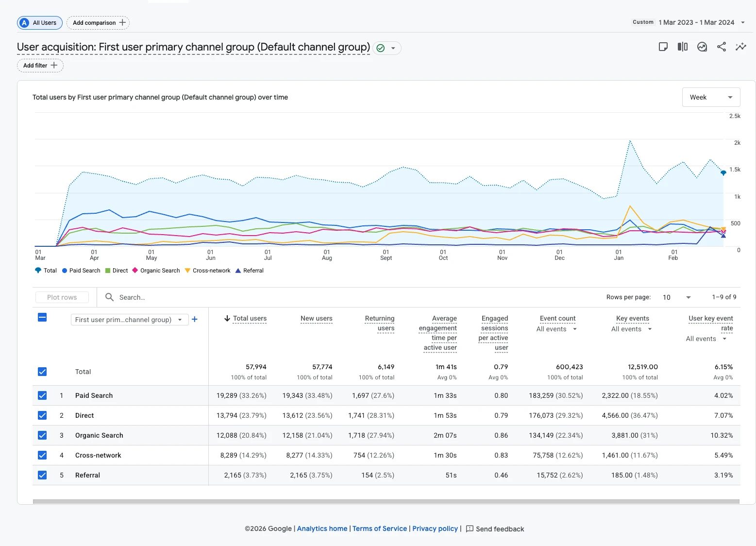Open the Analytics home link

(322, 529)
